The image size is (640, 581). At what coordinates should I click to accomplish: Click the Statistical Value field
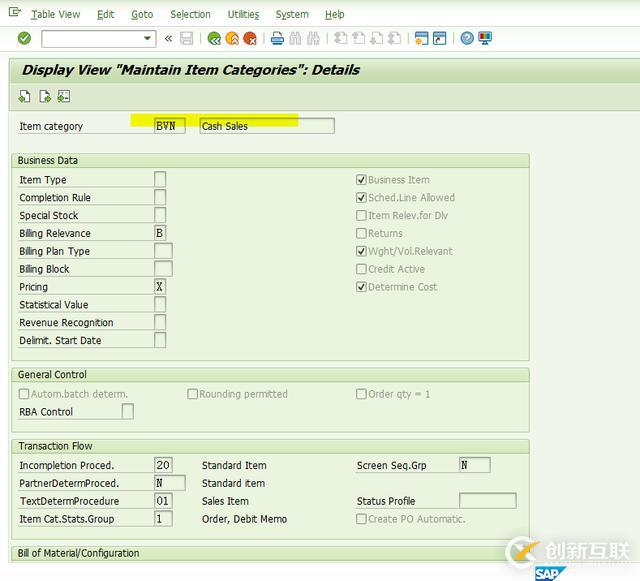click(x=160, y=305)
